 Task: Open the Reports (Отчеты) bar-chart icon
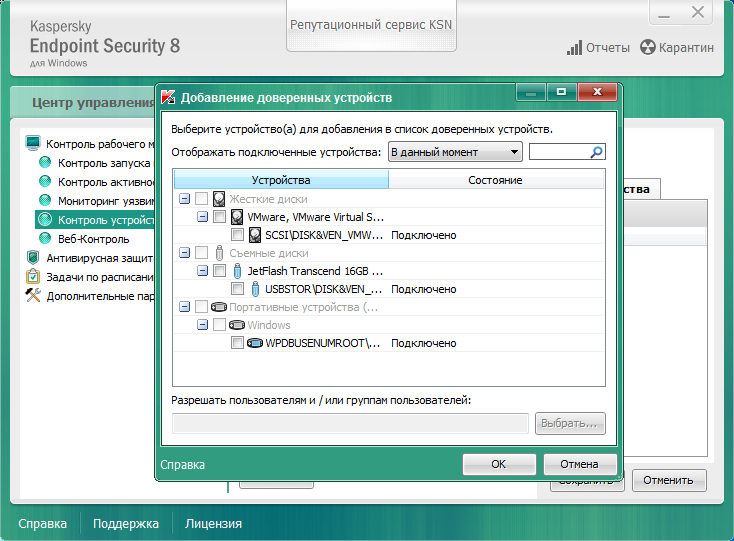coord(574,48)
